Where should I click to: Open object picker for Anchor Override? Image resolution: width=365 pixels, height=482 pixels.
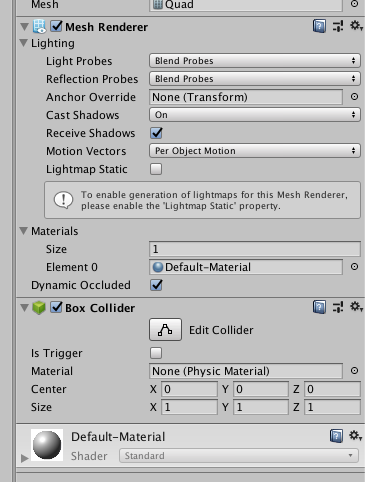(354, 97)
